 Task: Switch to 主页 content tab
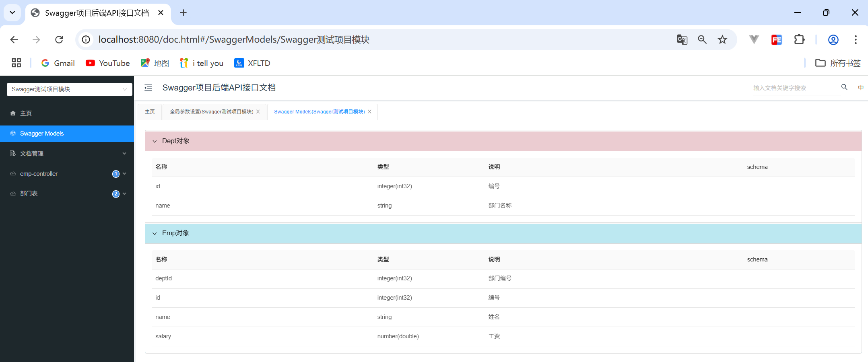(150, 112)
